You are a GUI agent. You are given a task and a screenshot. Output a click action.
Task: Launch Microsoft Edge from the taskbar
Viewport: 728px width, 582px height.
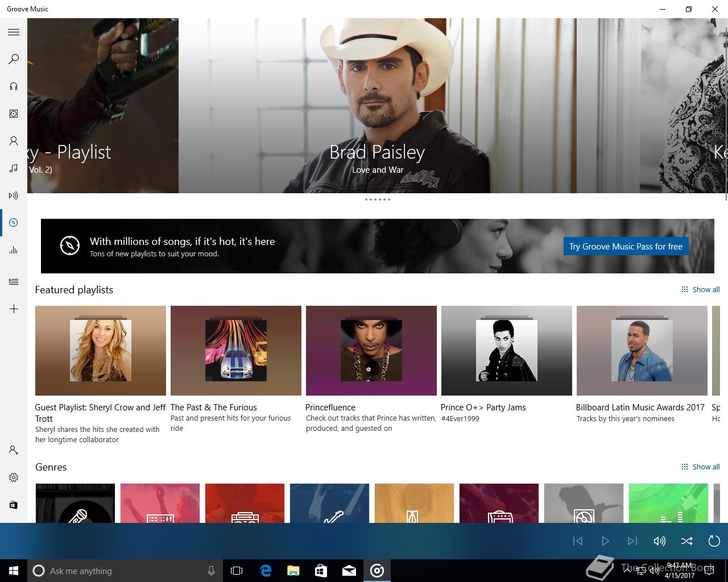(266, 571)
